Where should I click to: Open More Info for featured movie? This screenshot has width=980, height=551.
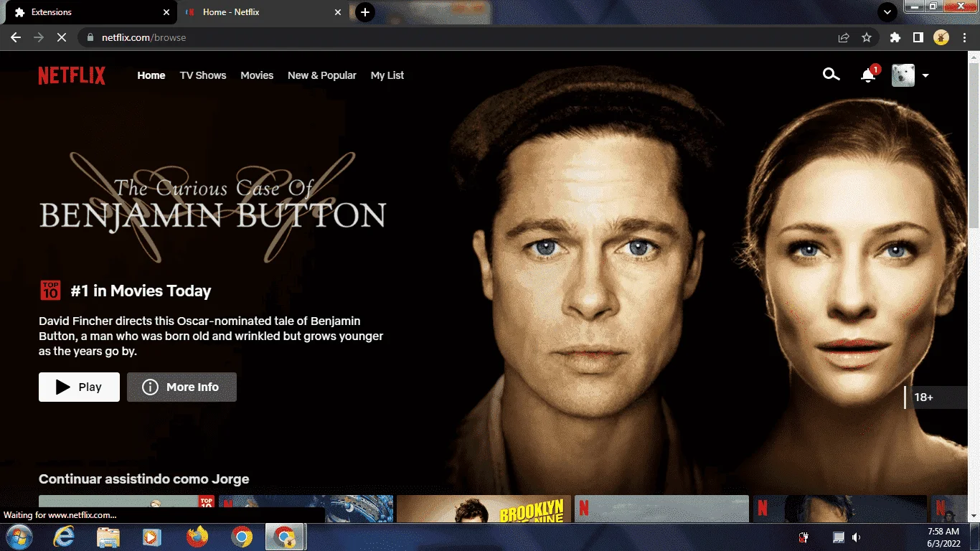(x=182, y=387)
